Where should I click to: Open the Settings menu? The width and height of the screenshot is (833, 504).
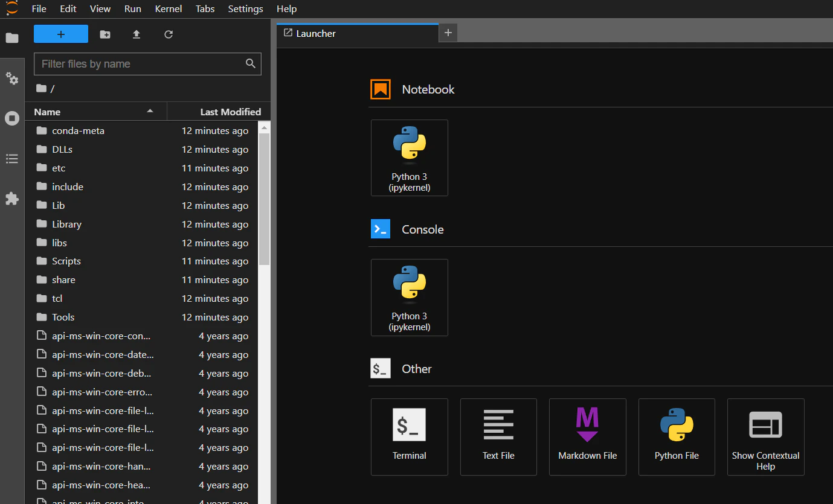point(246,9)
